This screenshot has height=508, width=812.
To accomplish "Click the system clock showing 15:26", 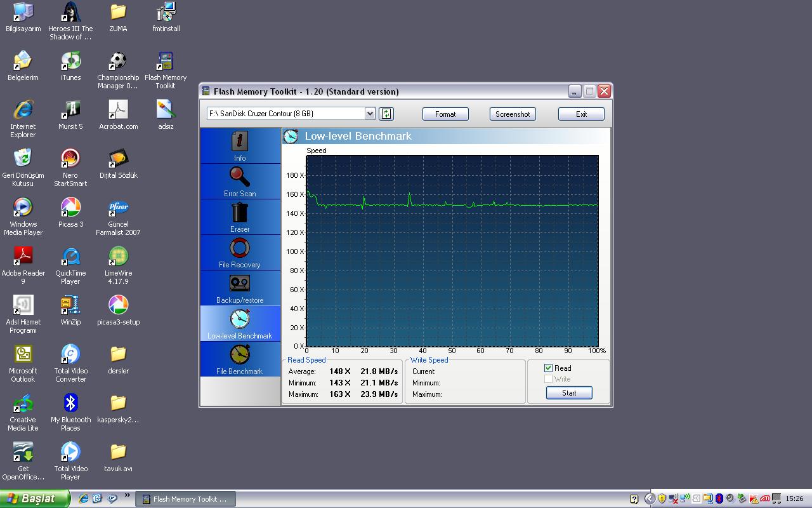I will coord(794,499).
